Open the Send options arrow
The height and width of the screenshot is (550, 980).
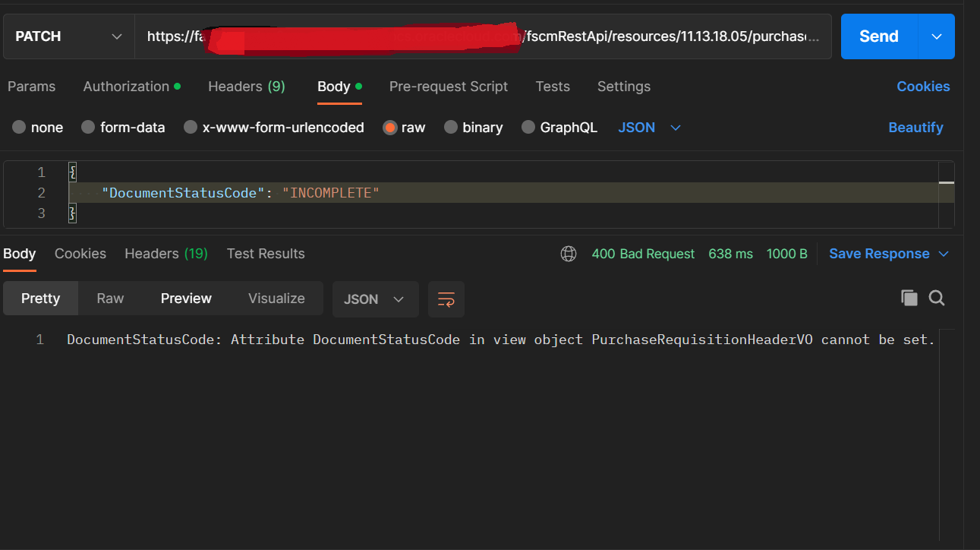point(937,36)
